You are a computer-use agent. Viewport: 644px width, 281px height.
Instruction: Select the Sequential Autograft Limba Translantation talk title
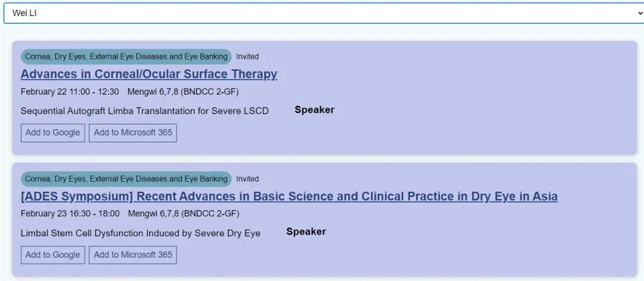[145, 111]
